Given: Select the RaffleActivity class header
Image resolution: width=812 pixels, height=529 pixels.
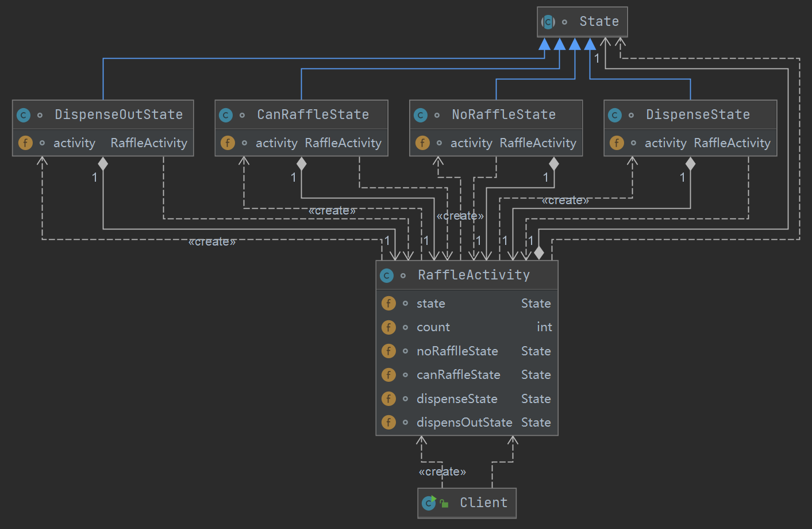Looking at the screenshot, I should (x=474, y=275).
